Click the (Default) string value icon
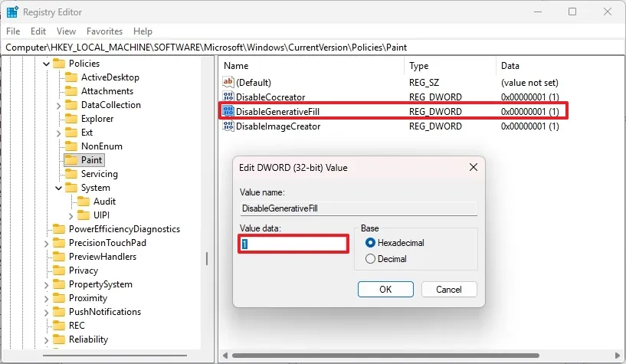Viewport: 626px width, 364px height. tap(228, 82)
